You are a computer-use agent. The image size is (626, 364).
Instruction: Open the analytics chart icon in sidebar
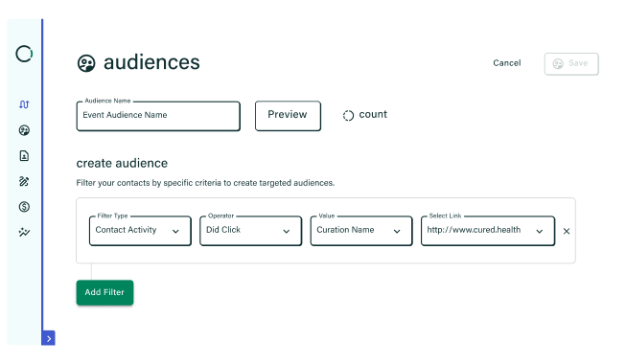point(24,232)
